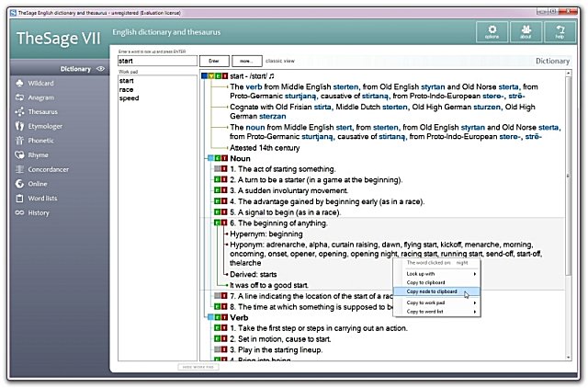Follow the 'sturzen' Old High German link
The image size is (588, 388).
[487, 108]
